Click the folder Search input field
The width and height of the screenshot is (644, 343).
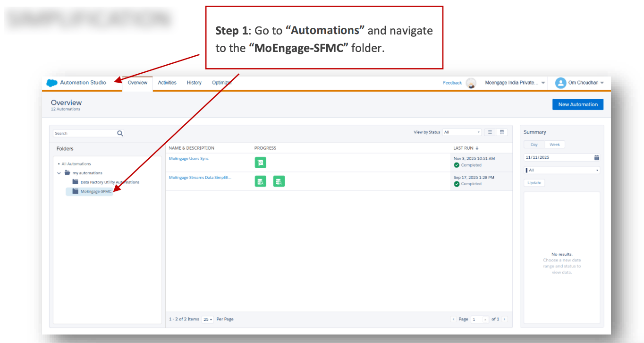[x=85, y=133]
